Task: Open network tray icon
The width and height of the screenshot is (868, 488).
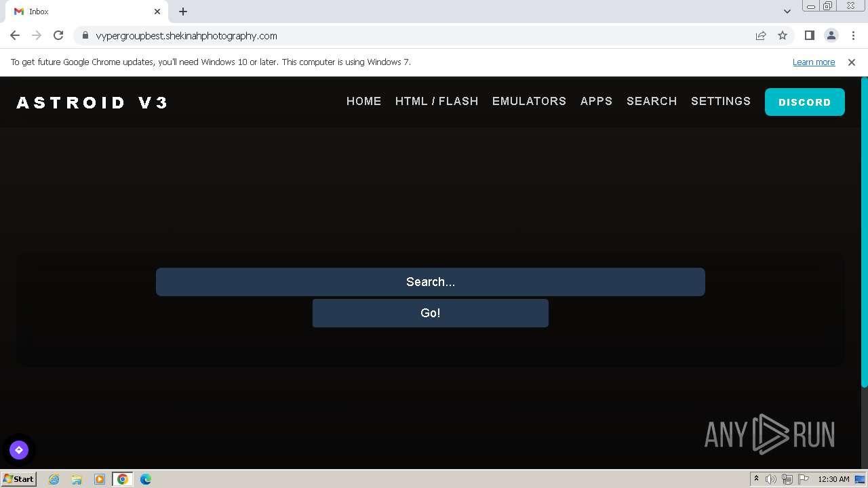Action: coord(787,479)
